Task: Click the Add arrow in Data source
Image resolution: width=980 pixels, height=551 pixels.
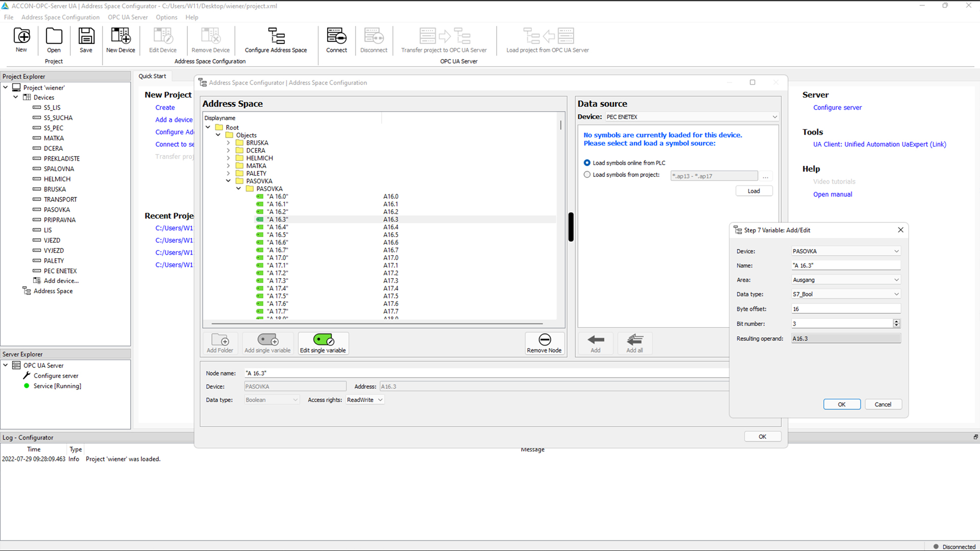Action: (596, 343)
